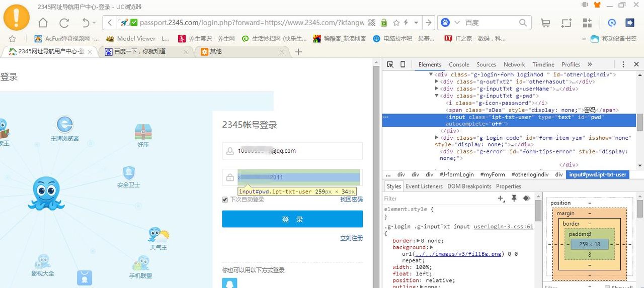The image size is (644, 288).
Task: Open the 养生常识 bookmark
Action: 206,38
